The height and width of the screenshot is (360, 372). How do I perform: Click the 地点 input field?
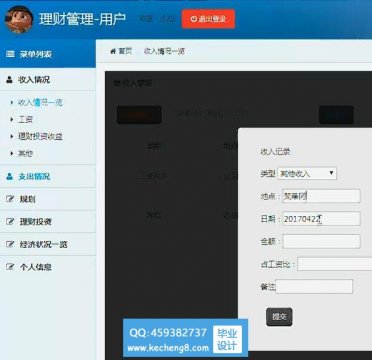[321, 196]
